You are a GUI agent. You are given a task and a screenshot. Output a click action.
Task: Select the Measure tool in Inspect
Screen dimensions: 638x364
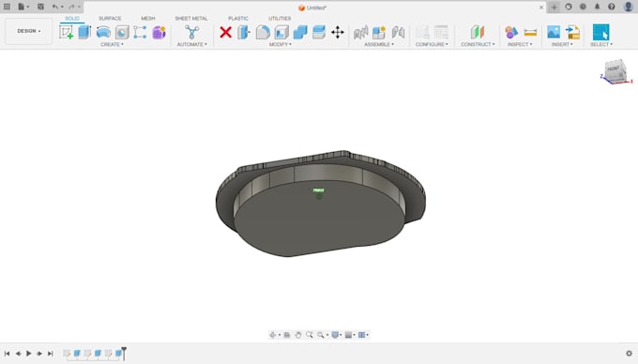(530, 32)
